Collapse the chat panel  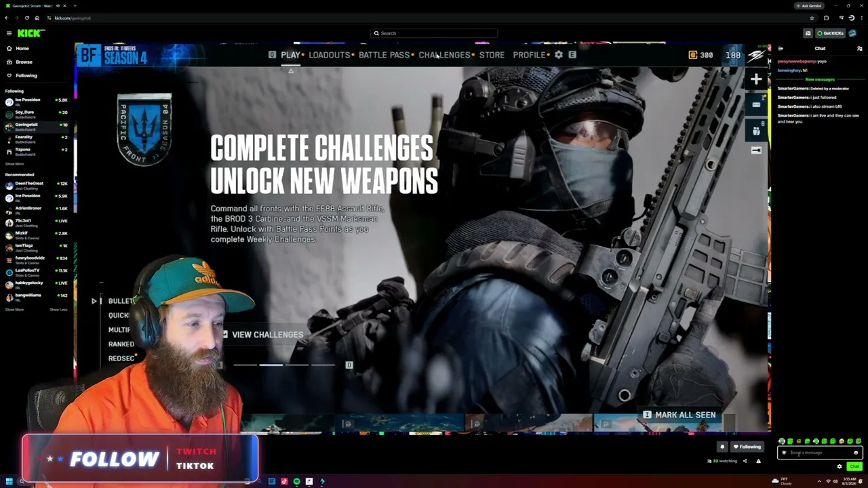point(781,49)
